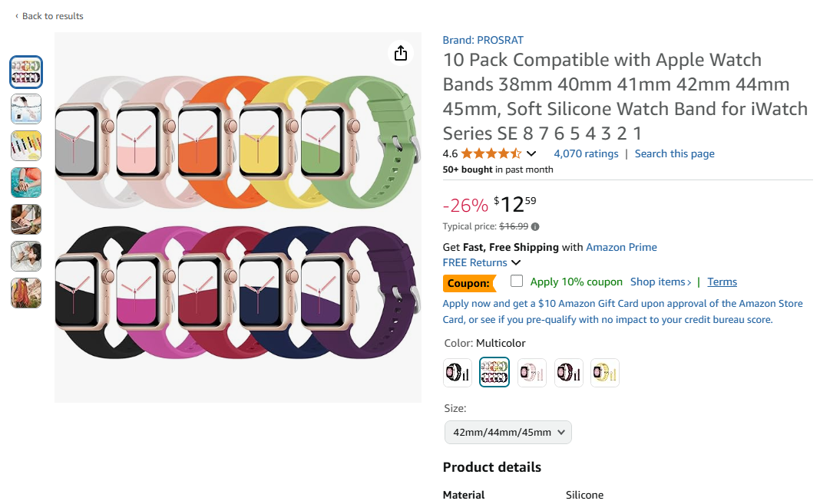
Task: Pick the yellow band color swatch
Action: 604,372
